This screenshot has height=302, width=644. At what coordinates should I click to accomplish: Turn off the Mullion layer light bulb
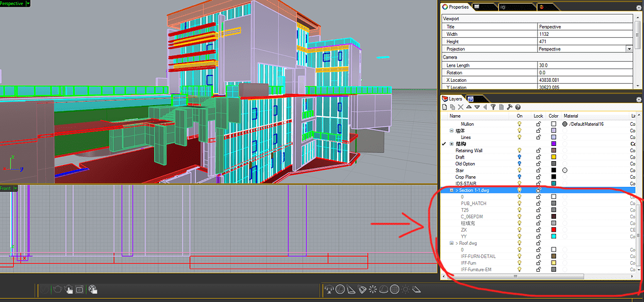pos(519,125)
